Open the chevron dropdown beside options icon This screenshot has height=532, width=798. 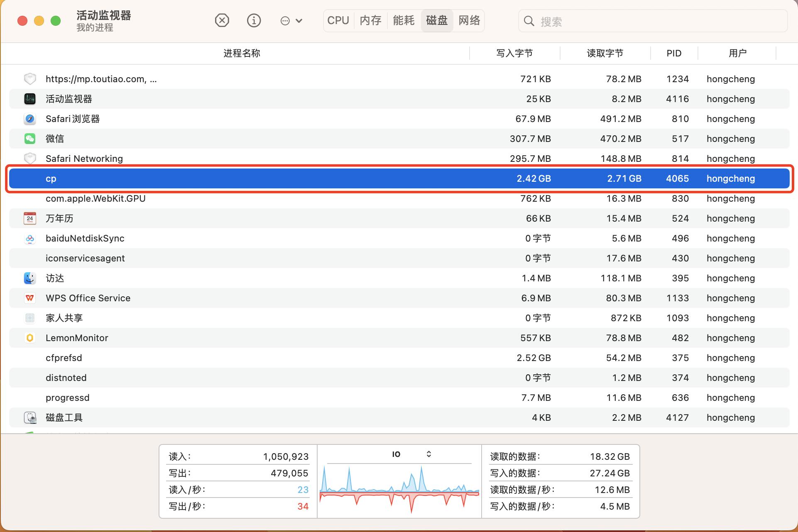300,20
